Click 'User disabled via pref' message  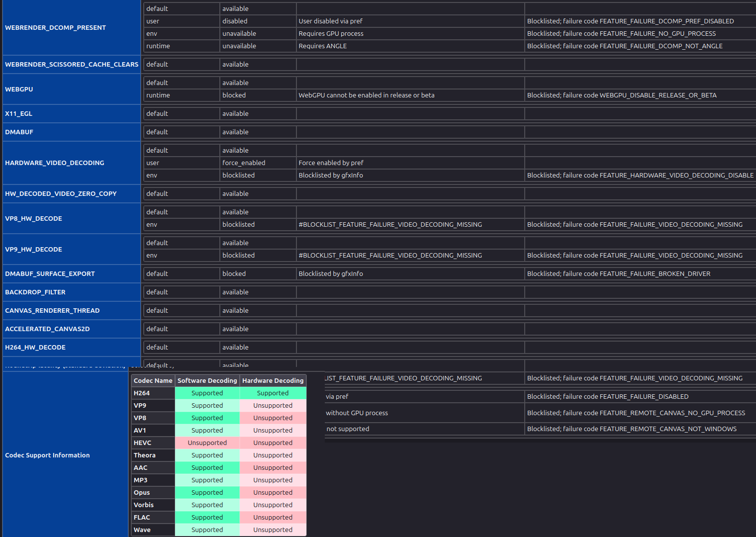(331, 21)
